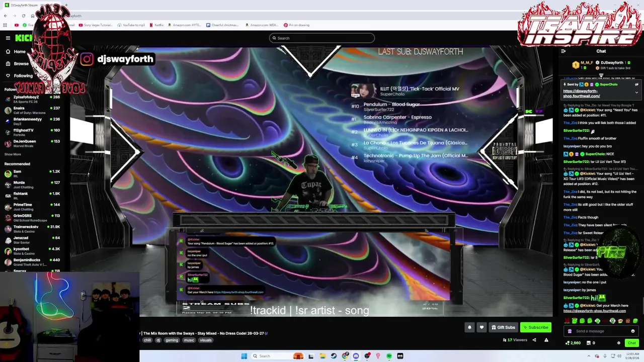This screenshot has height=362, width=644.
Task: Select the dj tag
Action: (158, 340)
